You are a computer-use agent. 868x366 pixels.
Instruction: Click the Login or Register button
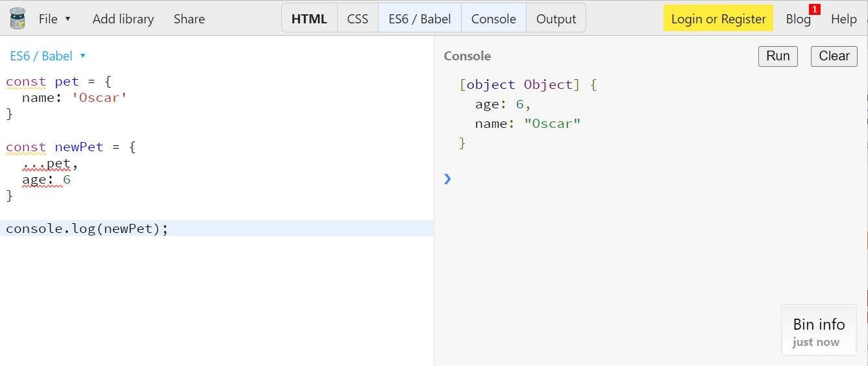click(x=718, y=19)
